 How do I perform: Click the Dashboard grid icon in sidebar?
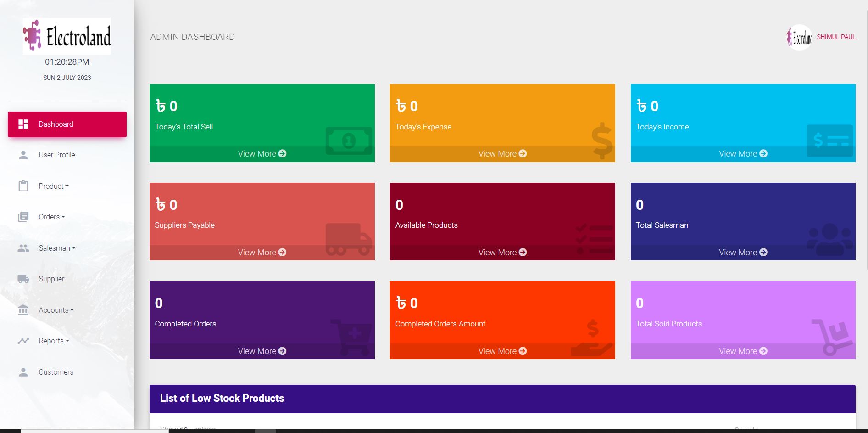[23, 124]
